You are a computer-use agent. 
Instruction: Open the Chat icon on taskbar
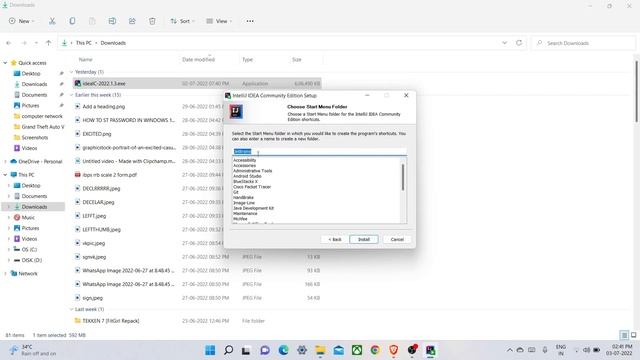tap(265, 350)
